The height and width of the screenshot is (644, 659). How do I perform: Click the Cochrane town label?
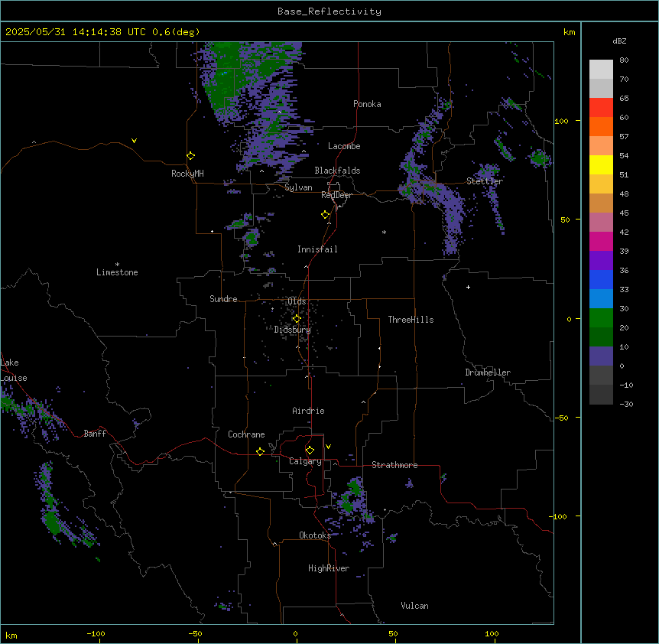(246, 434)
